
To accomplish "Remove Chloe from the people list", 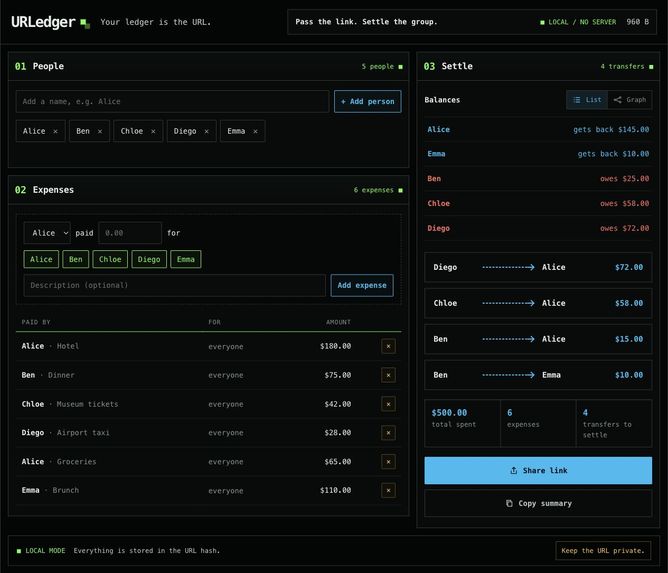I will coord(153,132).
